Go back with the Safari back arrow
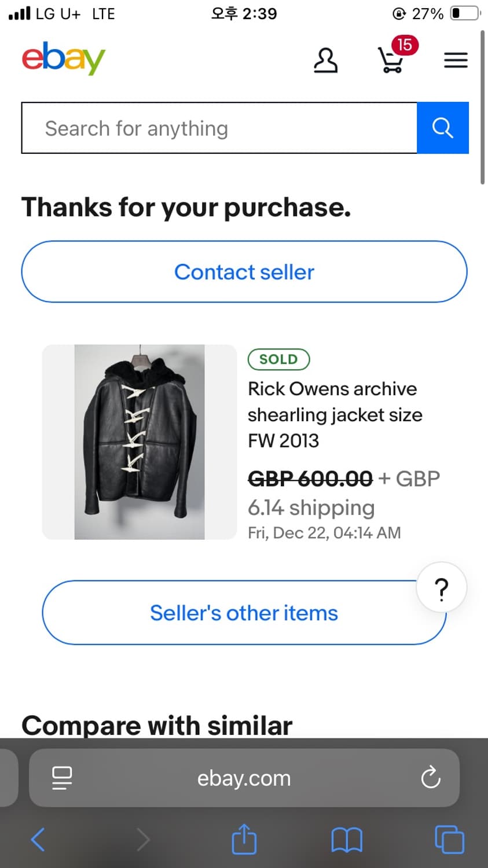The height and width of the screenshot is (868, 488). tap(38, 839)
